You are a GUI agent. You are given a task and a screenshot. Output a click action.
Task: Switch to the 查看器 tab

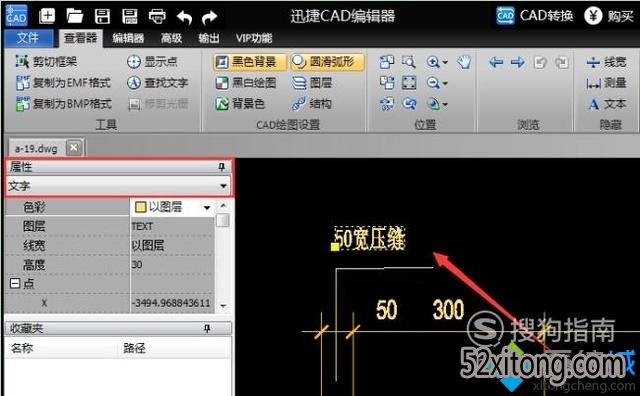(80, 38)
